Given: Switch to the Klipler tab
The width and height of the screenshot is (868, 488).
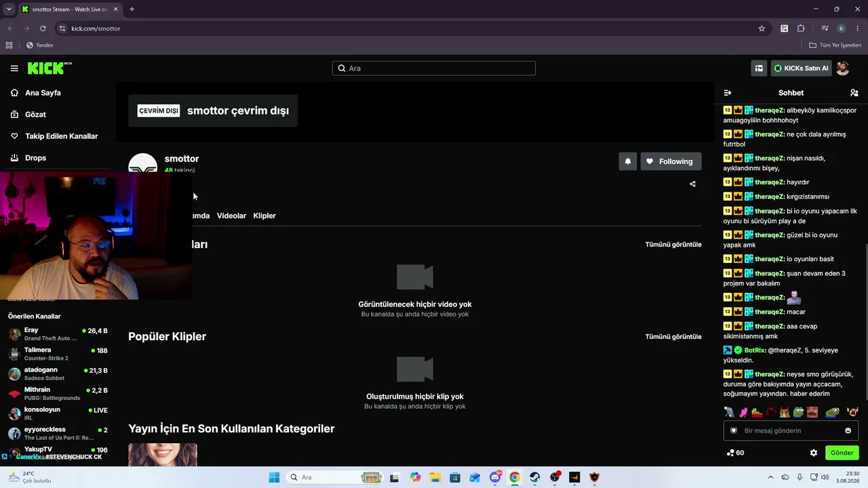Looking at the screenshot, I should [x=264, y=216].
